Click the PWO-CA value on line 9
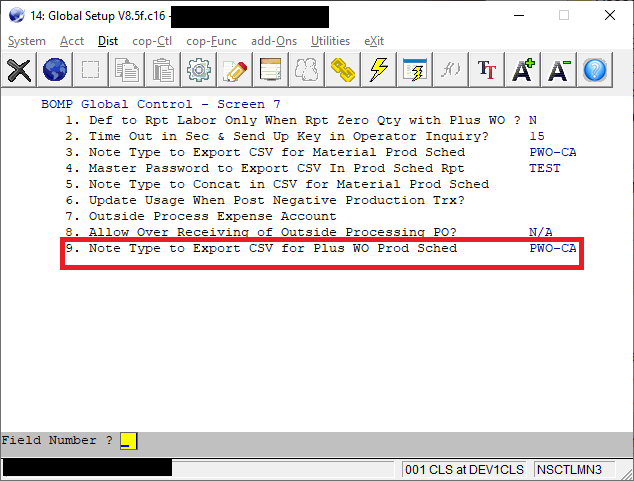Screen dimensions: 634x481 552,248
